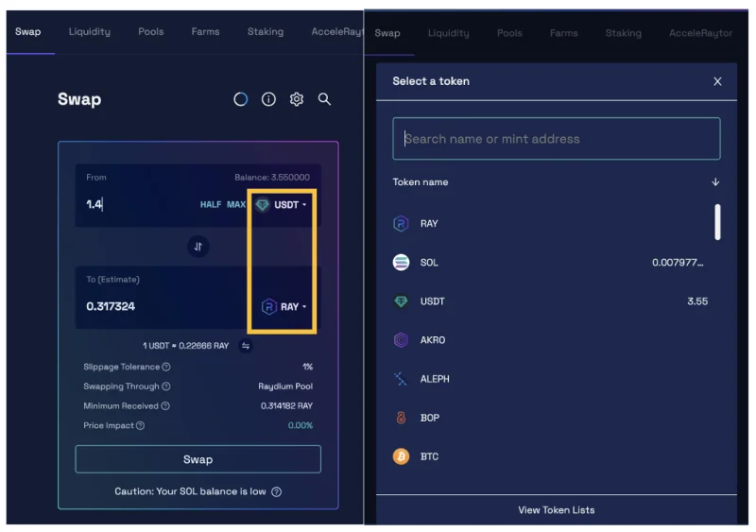Click the 0.314182 RAY minimum received value
This screenshot has width=756, height=532.
287,406
